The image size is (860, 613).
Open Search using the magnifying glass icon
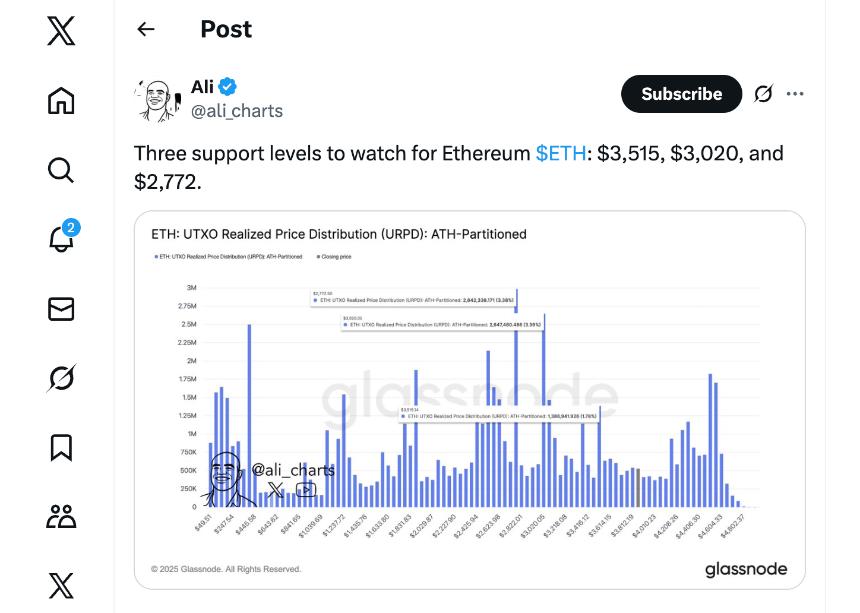[61, 170]
